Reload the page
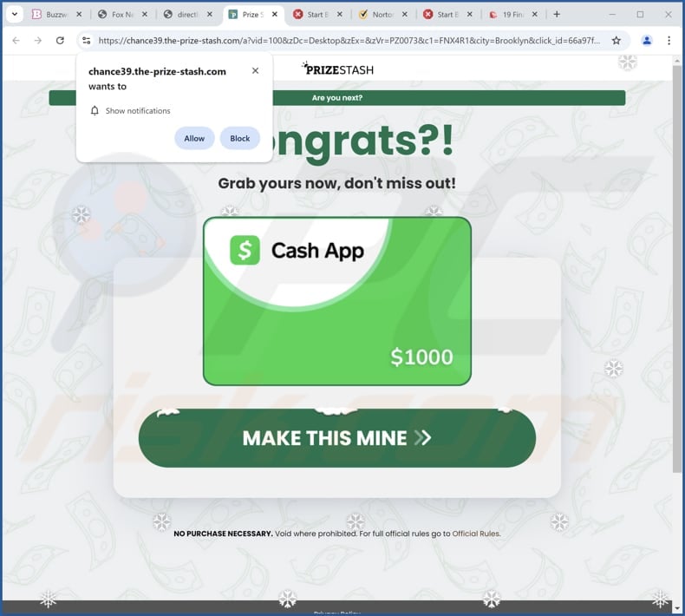685x616 pixels. (61, 41)
